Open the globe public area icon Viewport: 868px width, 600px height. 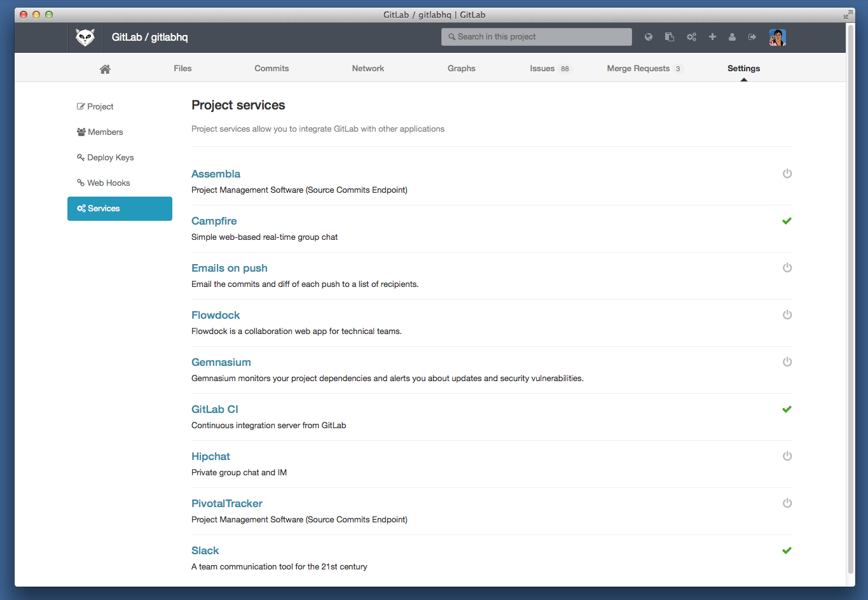coord(649,37)
